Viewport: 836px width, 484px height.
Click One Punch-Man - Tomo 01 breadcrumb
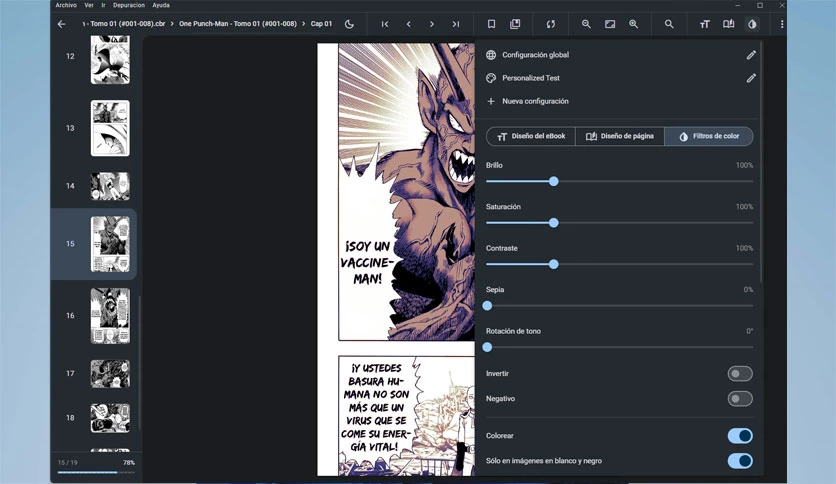(x=238, y=24)
